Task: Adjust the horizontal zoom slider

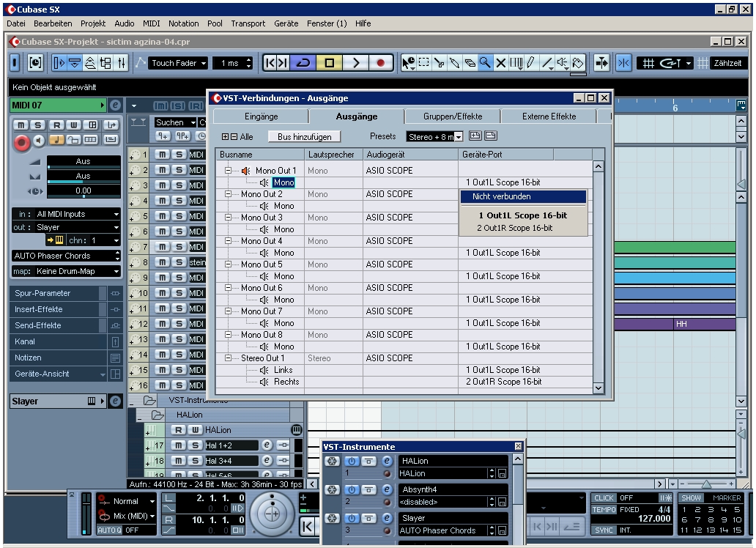Action: pyautogui.click(x=706, y=484)
